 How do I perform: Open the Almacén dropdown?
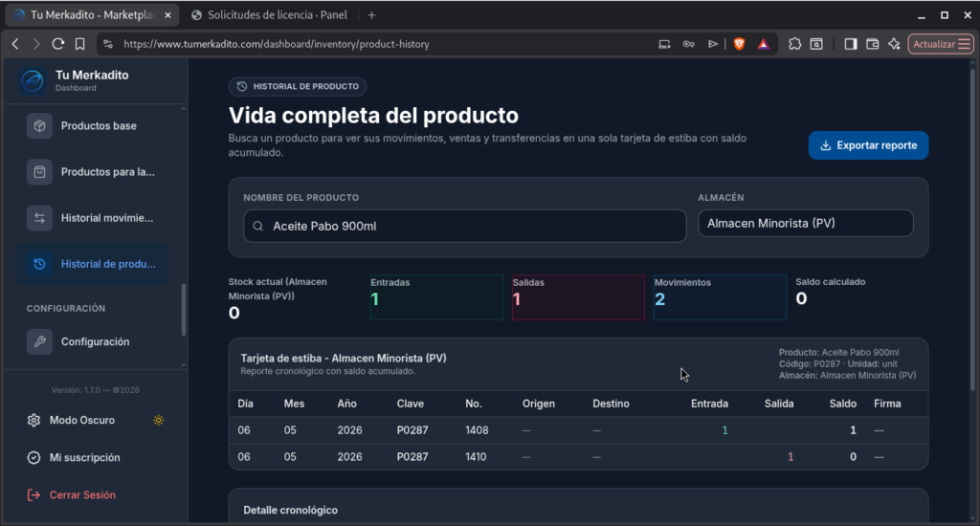(x=806, y=223)
